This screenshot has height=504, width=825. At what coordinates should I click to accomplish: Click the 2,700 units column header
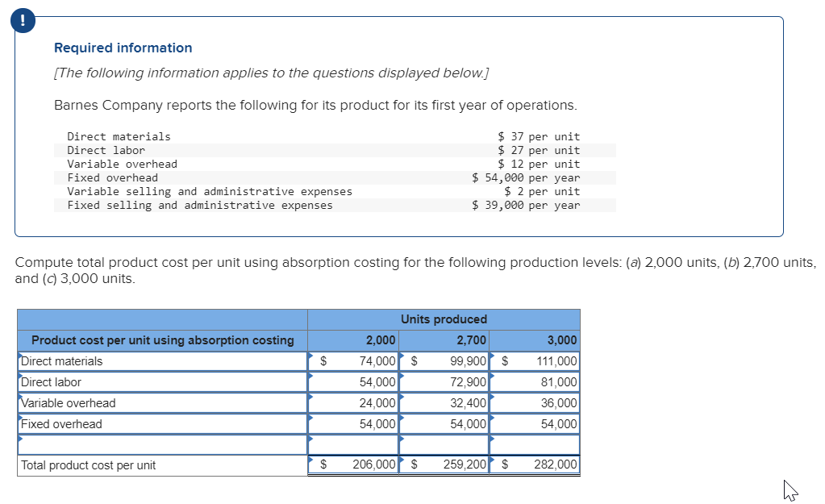[444, 340]
